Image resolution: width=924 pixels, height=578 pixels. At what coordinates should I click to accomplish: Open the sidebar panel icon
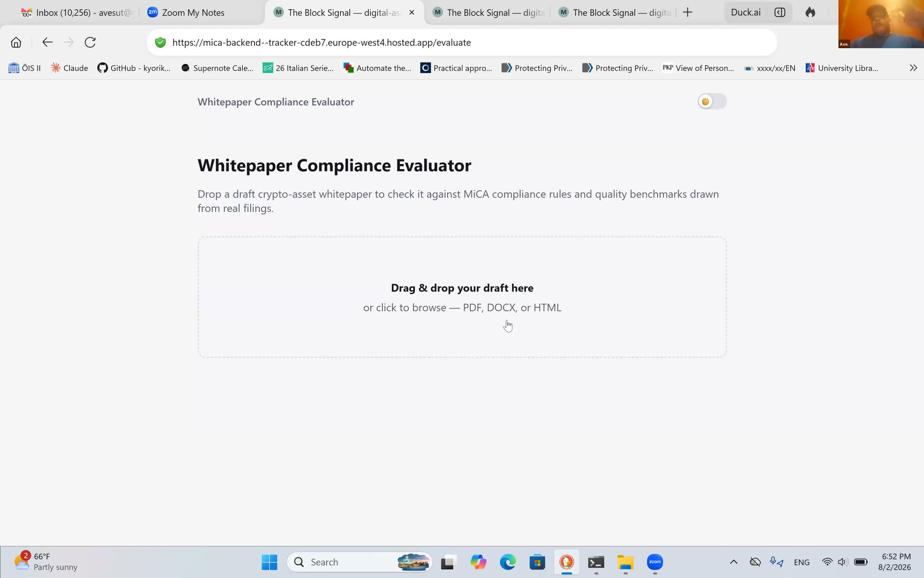click(x=780, y=13)
